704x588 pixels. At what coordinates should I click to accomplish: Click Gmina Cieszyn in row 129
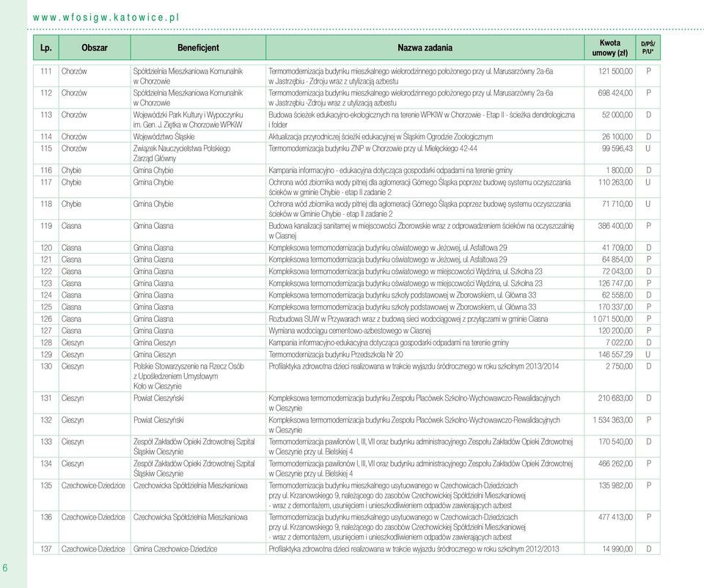(155, 354)
